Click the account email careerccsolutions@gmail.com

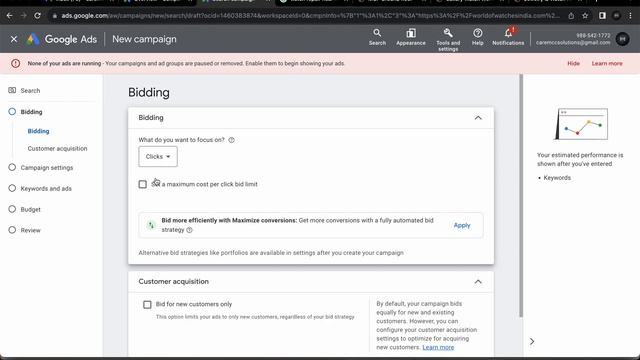click(573, 42)
